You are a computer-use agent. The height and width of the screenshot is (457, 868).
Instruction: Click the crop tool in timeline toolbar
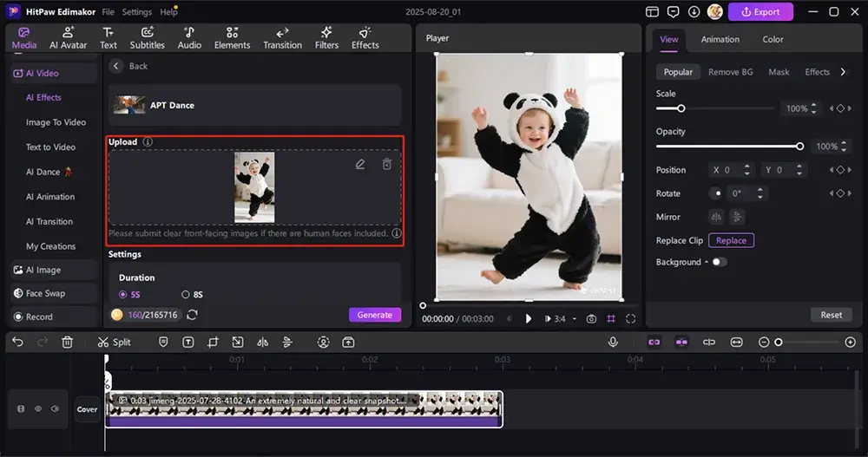(213, 343)
